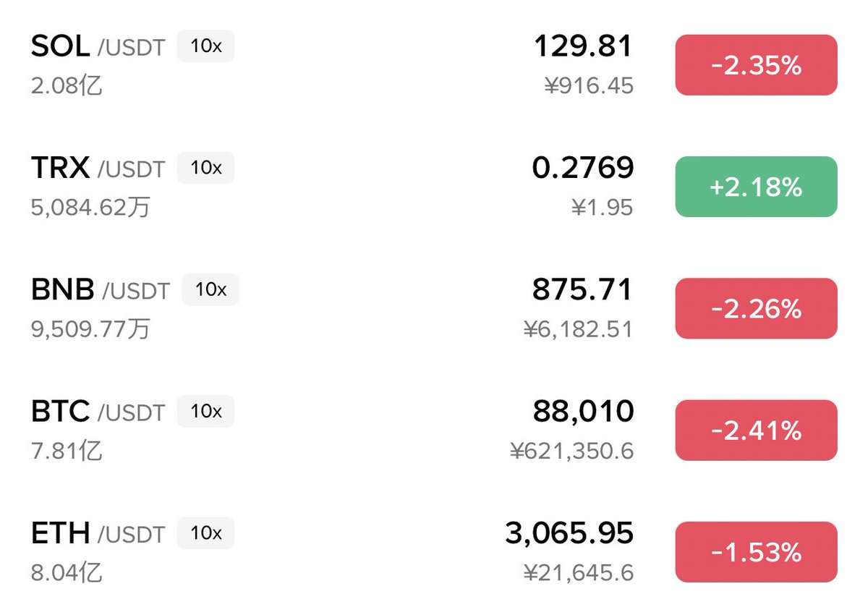The height and width of the screenshot is (615, 868).
Task: Click the red -2.41% BTC change button
Action: [x=756, y=430]
